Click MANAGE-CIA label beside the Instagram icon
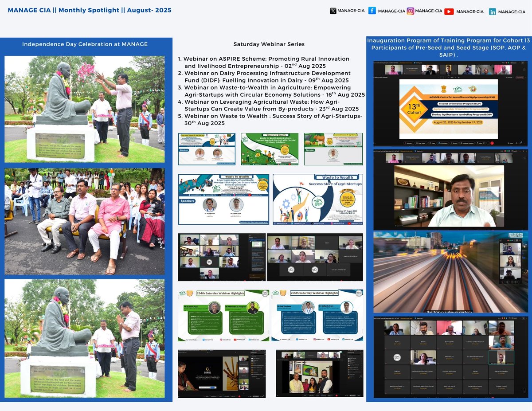532x411 pixels. tap(428, 11)
